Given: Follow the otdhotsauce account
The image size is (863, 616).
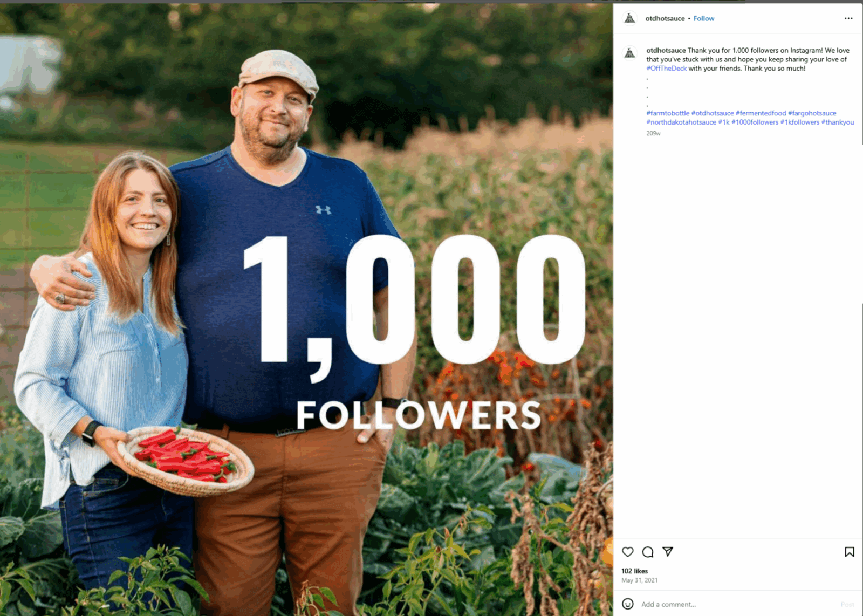Looking at the screenshot, I should click(x=704, y=18).
